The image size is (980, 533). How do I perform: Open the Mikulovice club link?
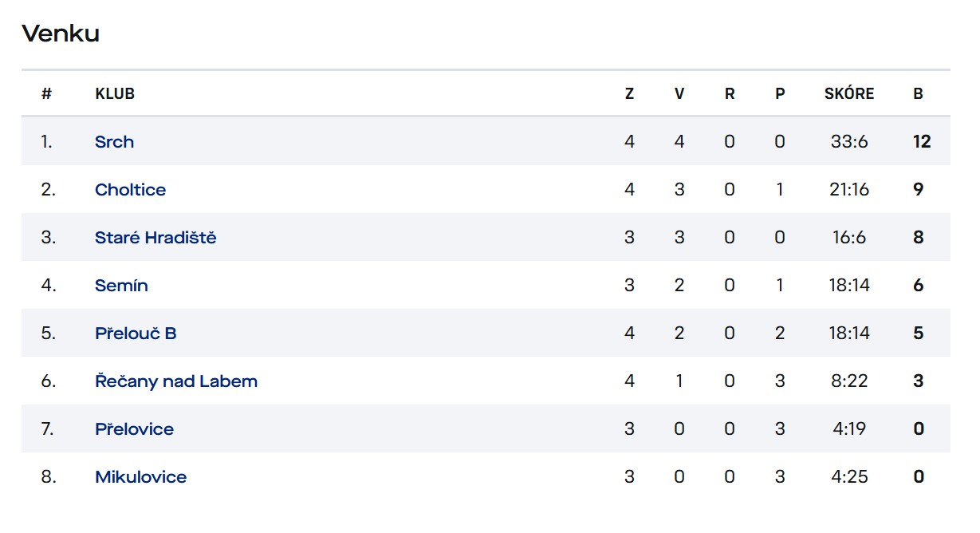pos(140,477)
